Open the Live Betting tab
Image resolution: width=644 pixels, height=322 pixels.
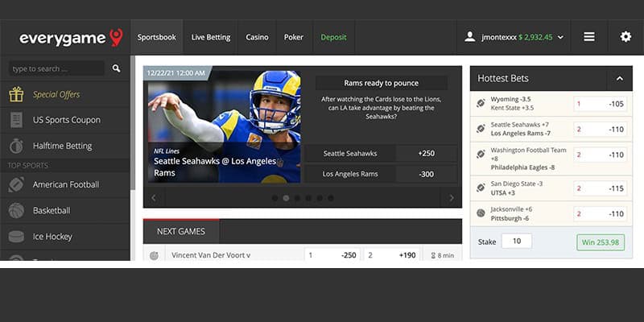211,37
